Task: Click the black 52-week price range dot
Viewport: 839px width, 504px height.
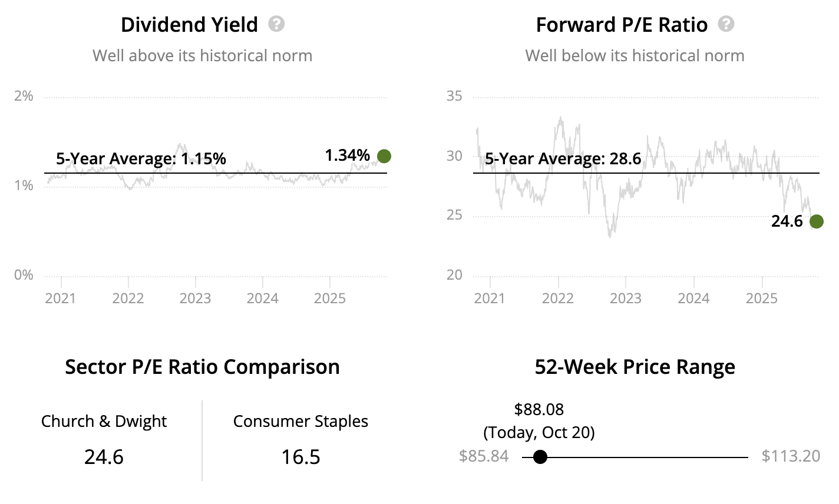Action: click(x=540, y=457)
